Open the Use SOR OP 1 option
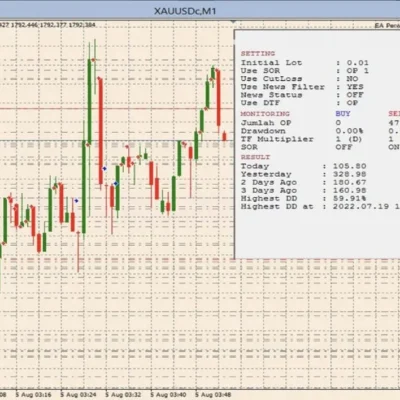This screenshot has width=400, height=400. [357, 71]
